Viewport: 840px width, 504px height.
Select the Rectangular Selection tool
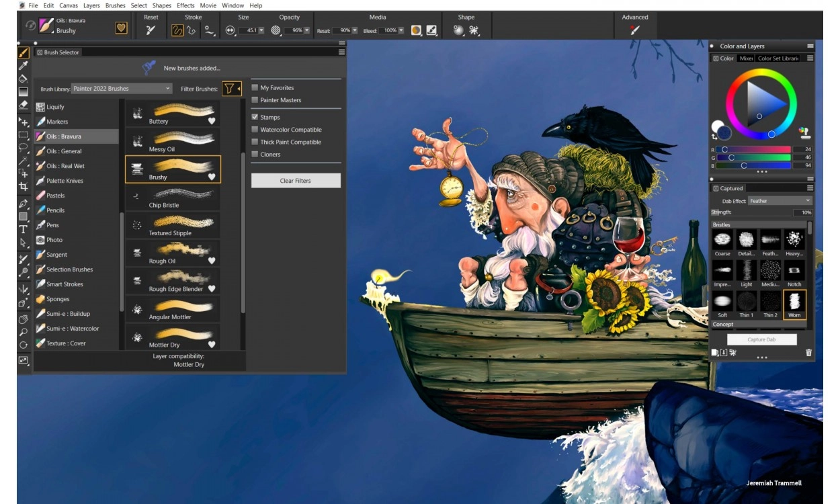pyautogui.click(x=23, y=135)
